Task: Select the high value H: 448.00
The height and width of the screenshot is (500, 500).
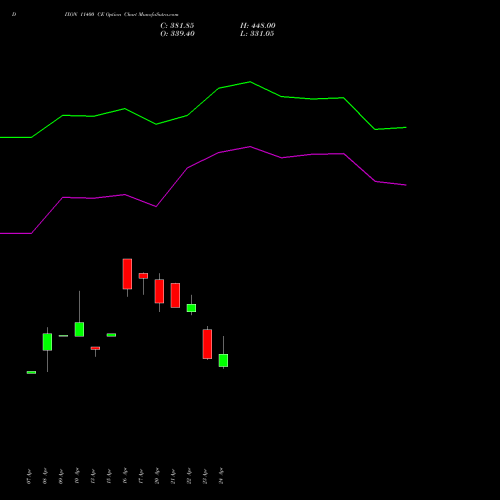Action: point(258,26)
